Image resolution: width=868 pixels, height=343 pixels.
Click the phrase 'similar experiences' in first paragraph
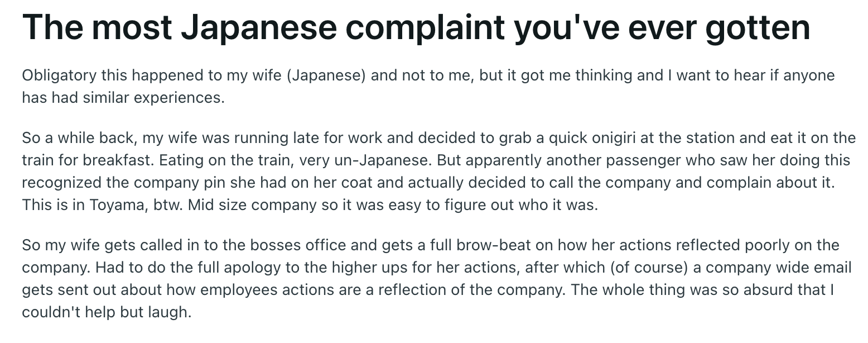(146, 98)
